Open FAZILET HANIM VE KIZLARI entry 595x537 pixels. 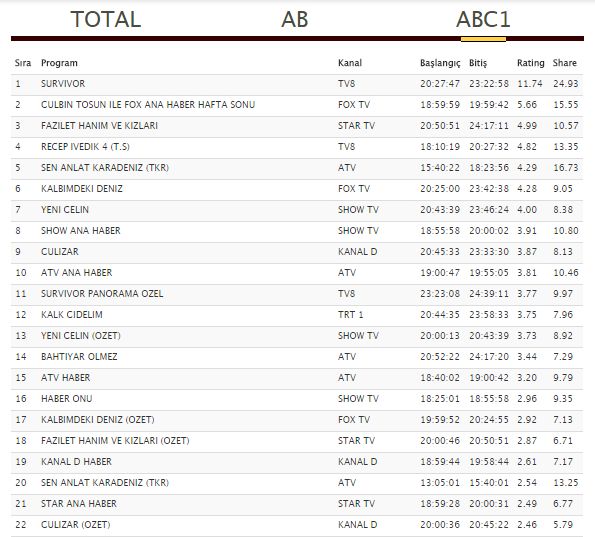99,126
